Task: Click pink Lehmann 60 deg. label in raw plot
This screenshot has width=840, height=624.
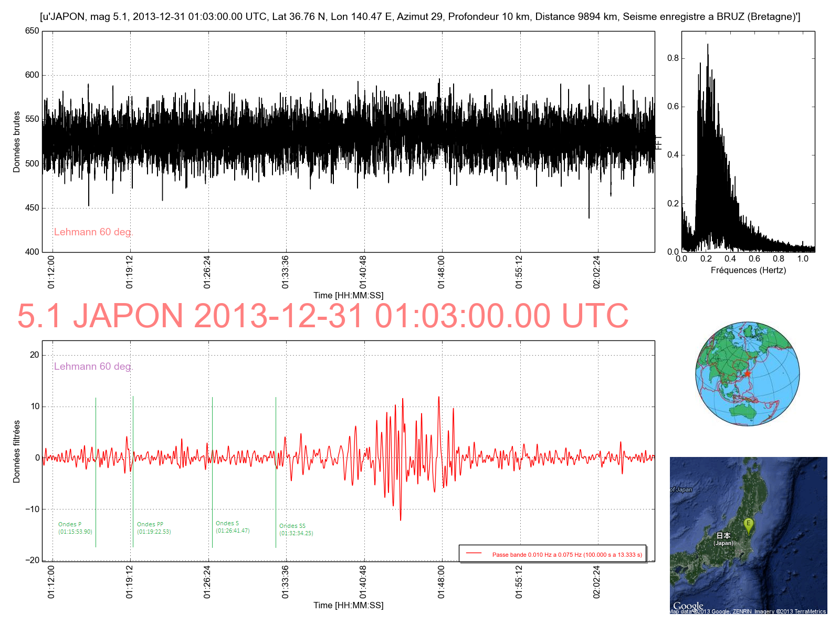Action: tap(93, 232)
